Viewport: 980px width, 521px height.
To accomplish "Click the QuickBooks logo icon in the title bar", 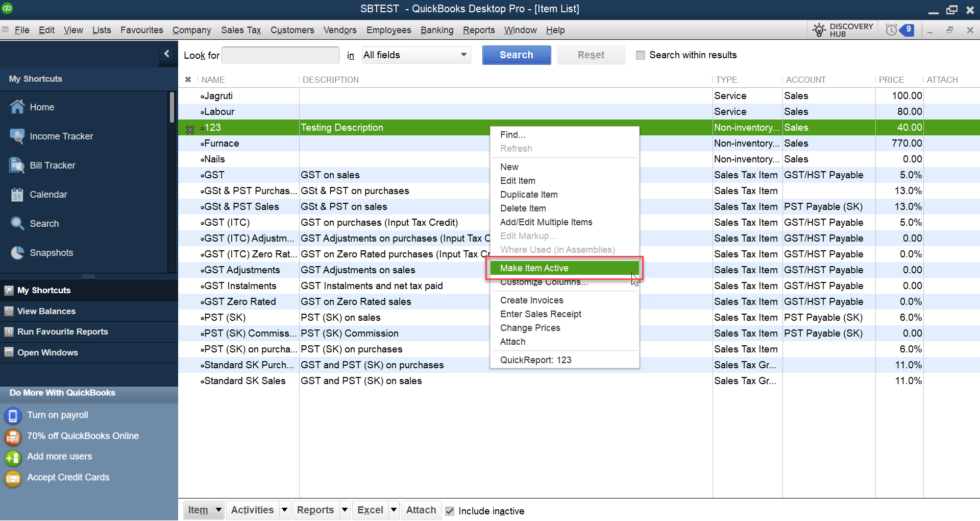I will click(8, 8).
